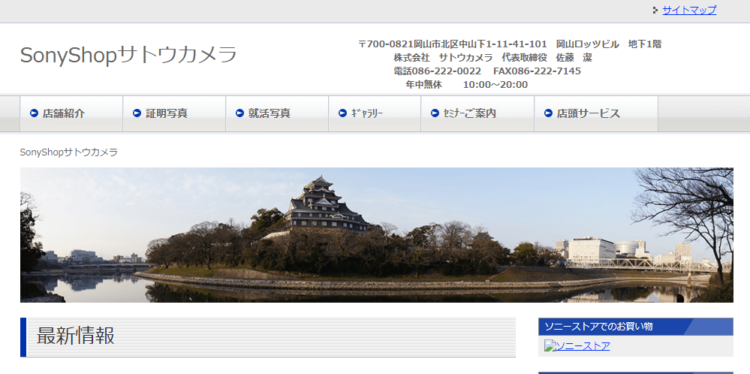This screenshot has height=374, width=750.
Task: Click blue arrow icon beside 店頭サービス
Action: (548, 113)
